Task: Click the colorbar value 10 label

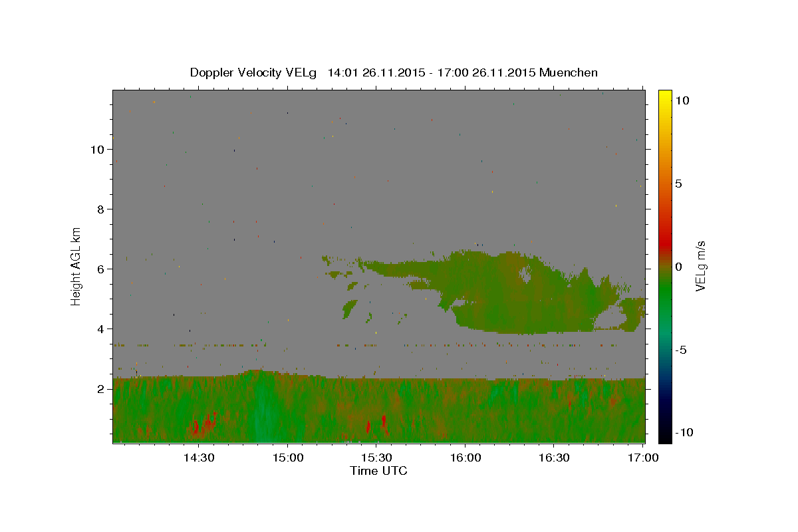Action: pos(682,100)
